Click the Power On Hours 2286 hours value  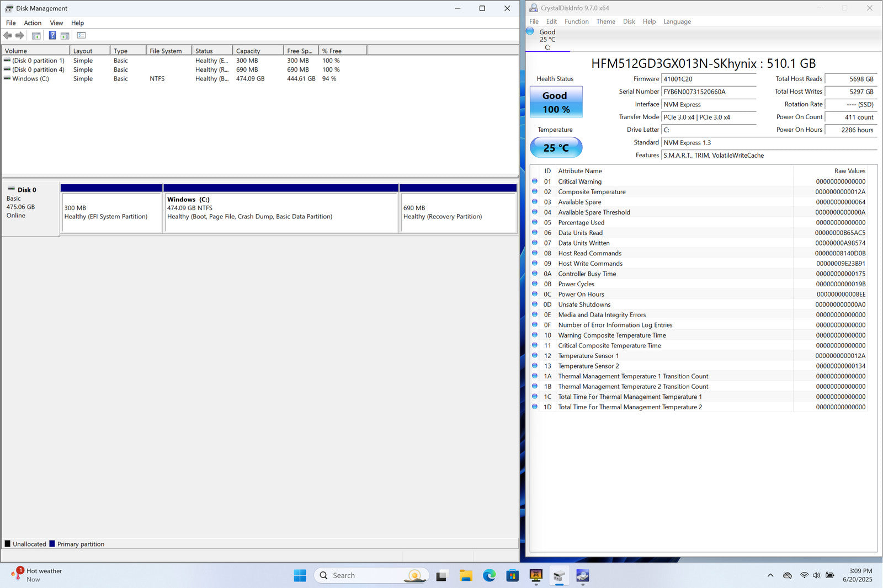point(850,130)
